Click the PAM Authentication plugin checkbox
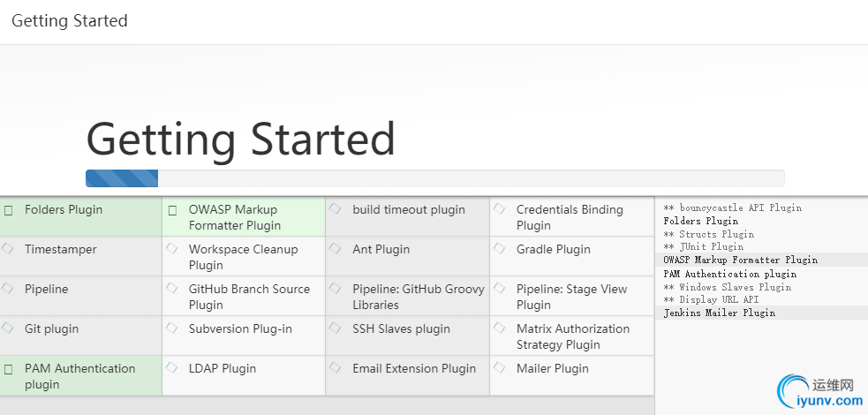Viewport: 868px width, 415px height. 9,369
